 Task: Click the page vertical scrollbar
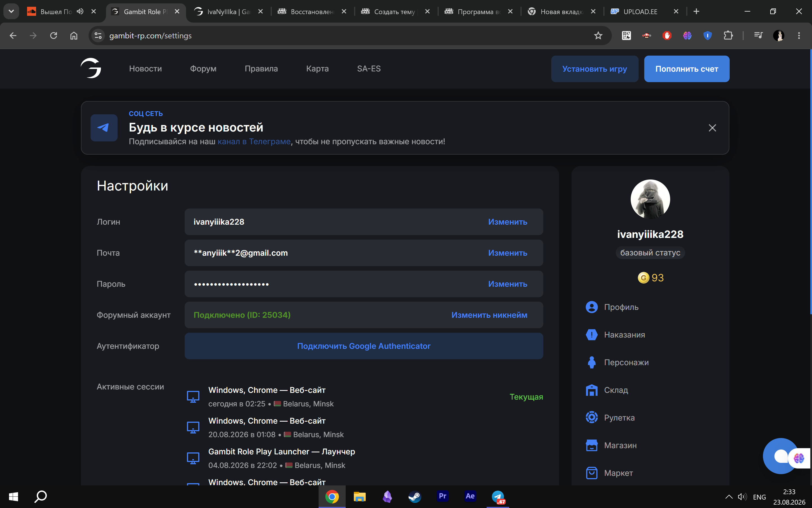coord(811,181)
